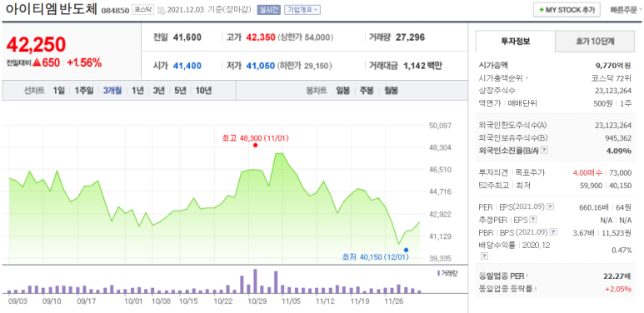Click the red up-triangle beside 650
The image size is (644, 313).
tap(37, 62)
